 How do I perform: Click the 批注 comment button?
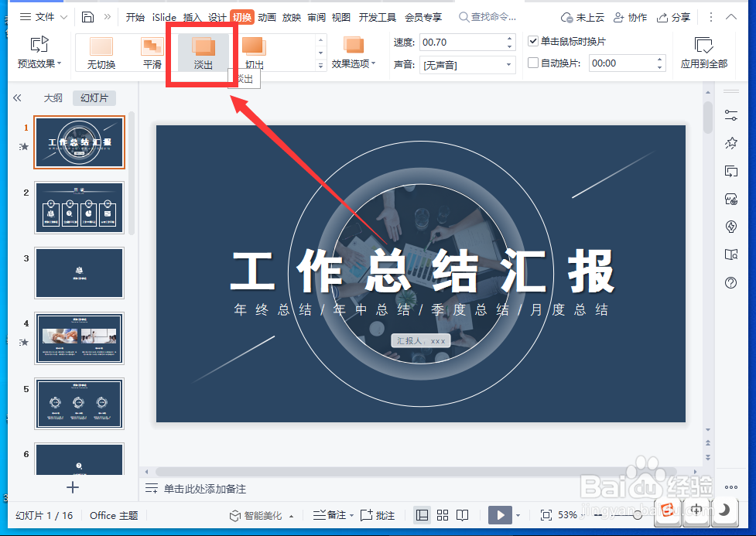378,515
